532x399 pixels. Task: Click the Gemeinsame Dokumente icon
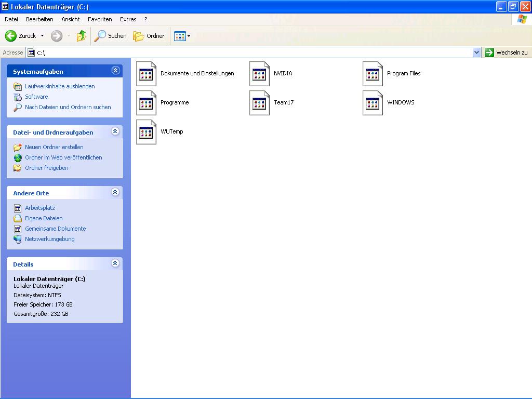click(x=18, y=229)
